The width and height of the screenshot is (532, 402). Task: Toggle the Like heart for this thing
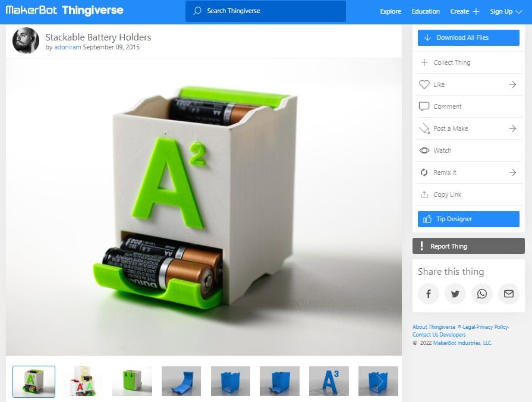coord(424,84)
